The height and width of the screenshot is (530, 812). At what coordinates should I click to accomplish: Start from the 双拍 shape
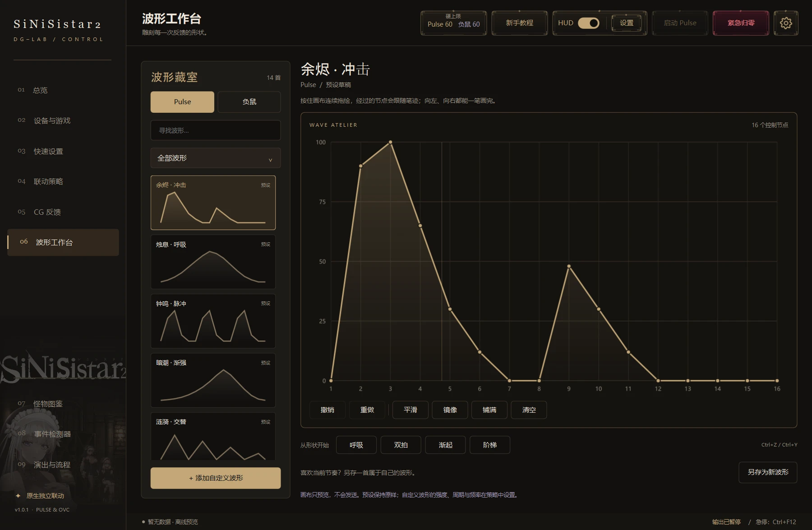coord(401,445)
